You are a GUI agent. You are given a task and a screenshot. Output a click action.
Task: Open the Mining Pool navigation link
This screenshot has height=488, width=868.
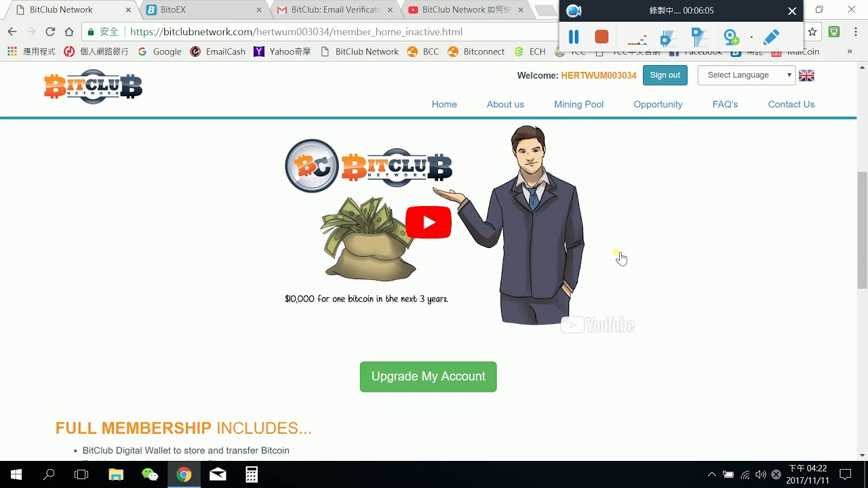tap(578, 104)
